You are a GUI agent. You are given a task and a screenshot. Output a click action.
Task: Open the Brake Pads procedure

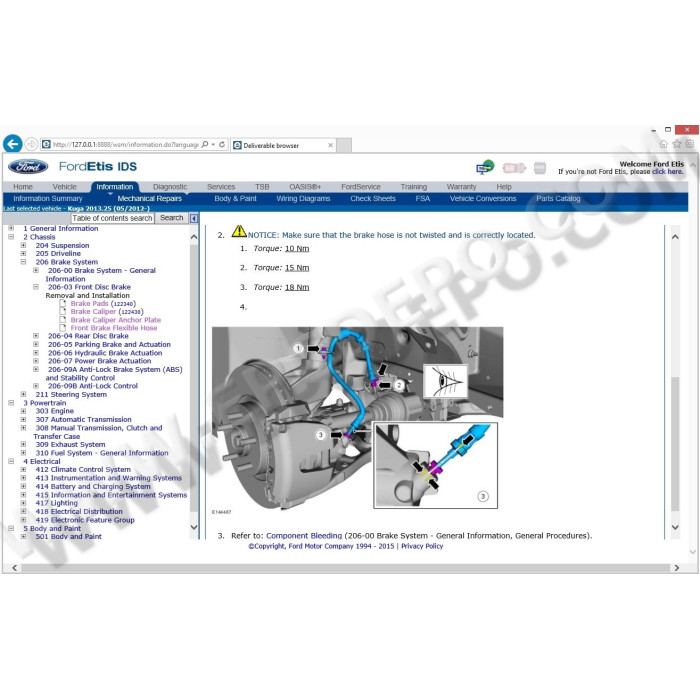(89, 303)
